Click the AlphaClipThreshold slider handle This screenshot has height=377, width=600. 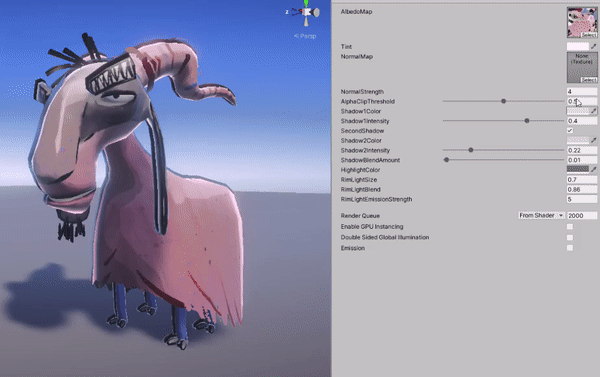click(x=504, y=101)
